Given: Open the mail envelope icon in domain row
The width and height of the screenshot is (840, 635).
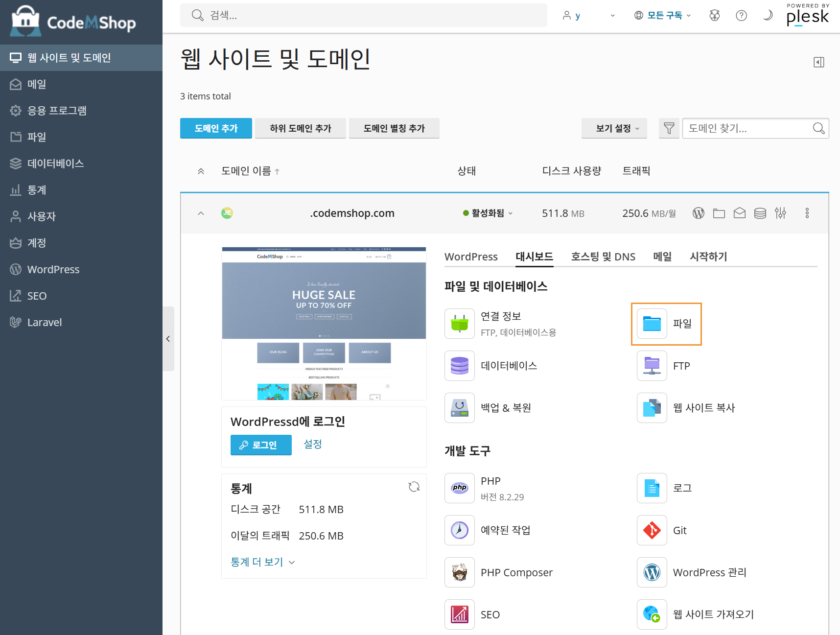Looking at the screenshot, I should pos(740,213).
